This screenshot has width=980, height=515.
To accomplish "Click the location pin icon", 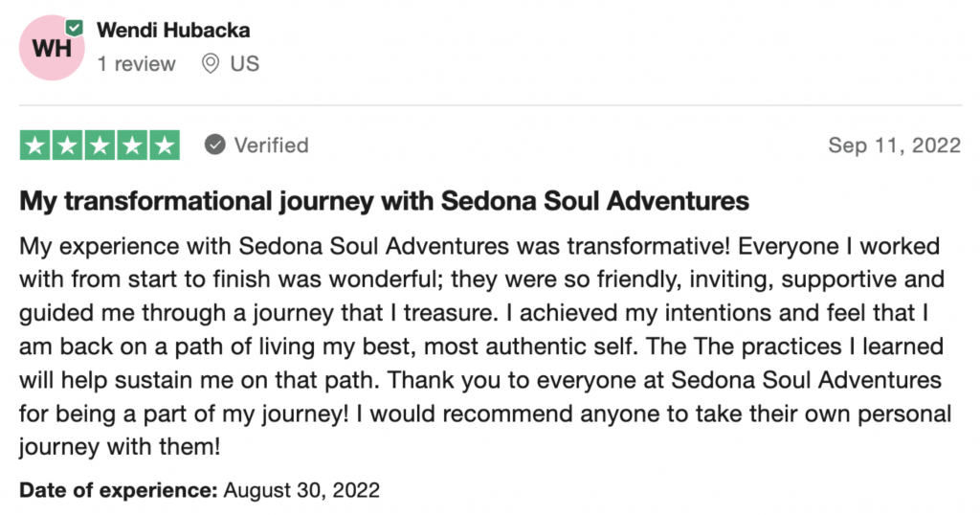I will 210,64.
